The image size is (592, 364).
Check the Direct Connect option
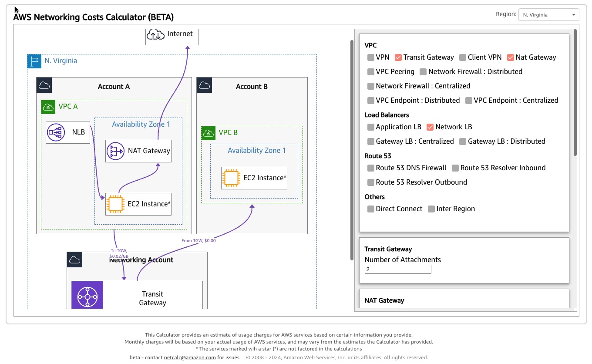click(x=371, y=209)
